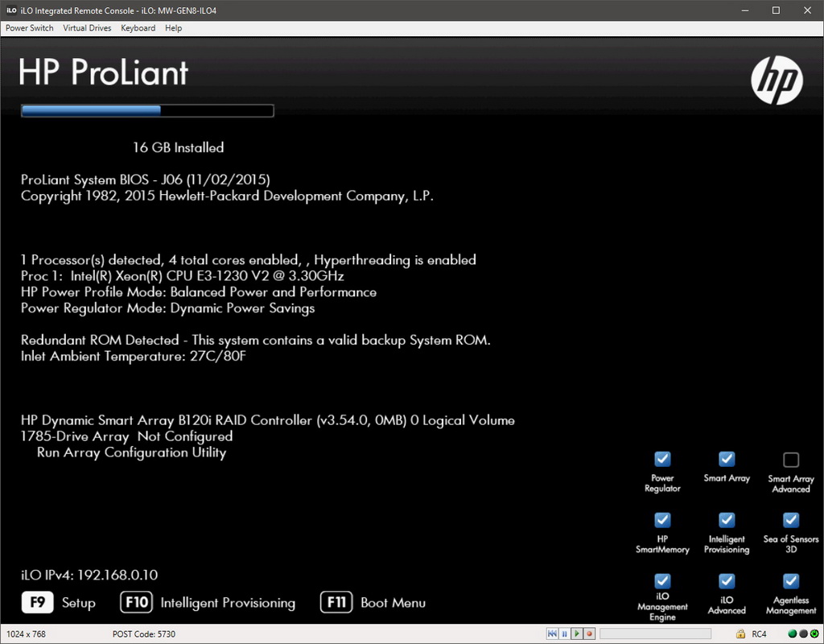Screen dimensions: 824x644
Task: Open the Power Switch menu
Action: click(30, 28)
